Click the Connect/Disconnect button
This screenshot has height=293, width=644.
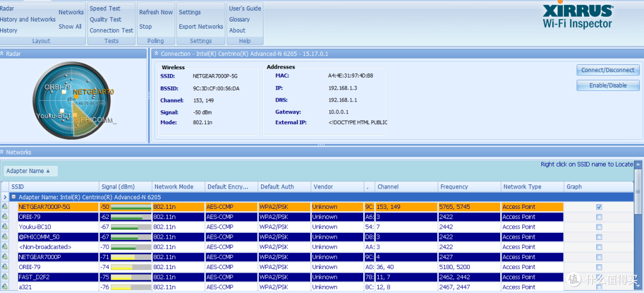point(608,70)
